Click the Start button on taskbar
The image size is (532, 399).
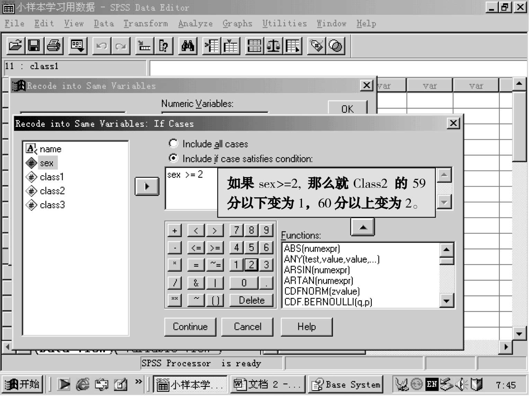[x=22, y=384]
